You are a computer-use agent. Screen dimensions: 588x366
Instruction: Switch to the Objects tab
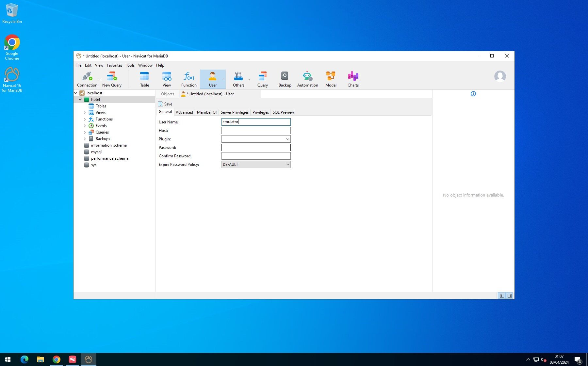(x=168, y=94)
